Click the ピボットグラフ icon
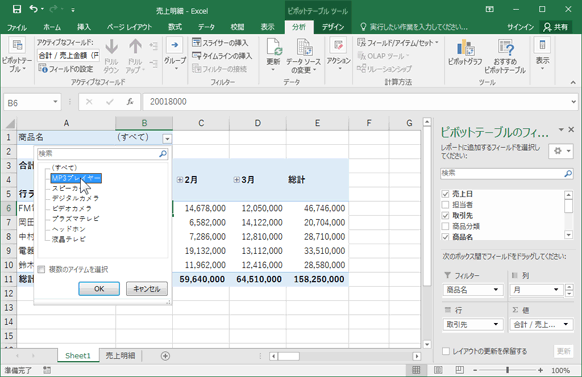This screenshot has height=377, width=582. pyautogui.click(x=465, y=47)
